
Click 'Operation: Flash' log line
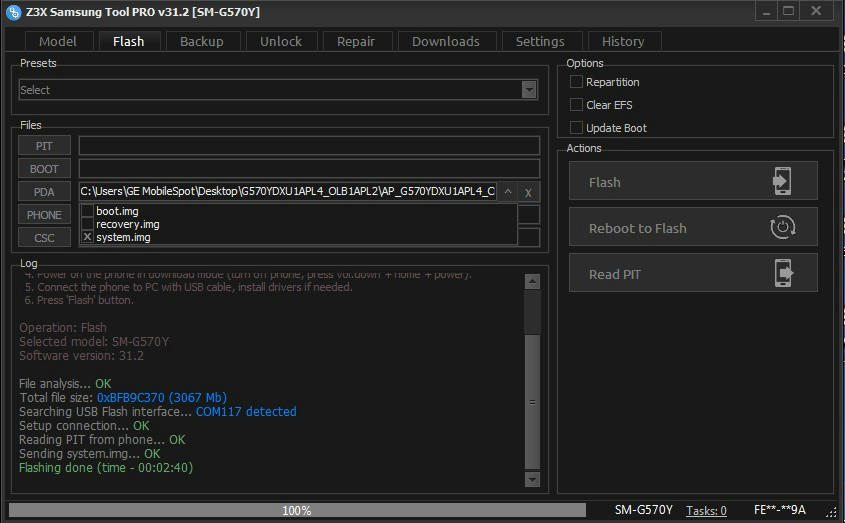[x=63, y=327]
